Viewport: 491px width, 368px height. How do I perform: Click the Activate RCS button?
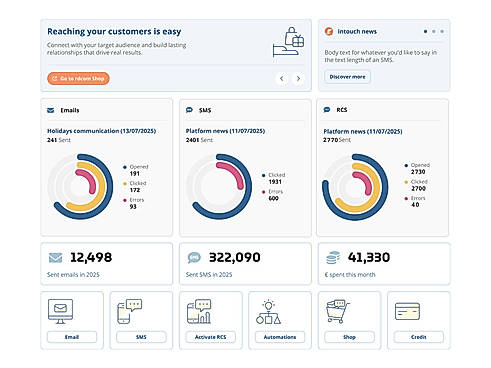coord(211,337)
